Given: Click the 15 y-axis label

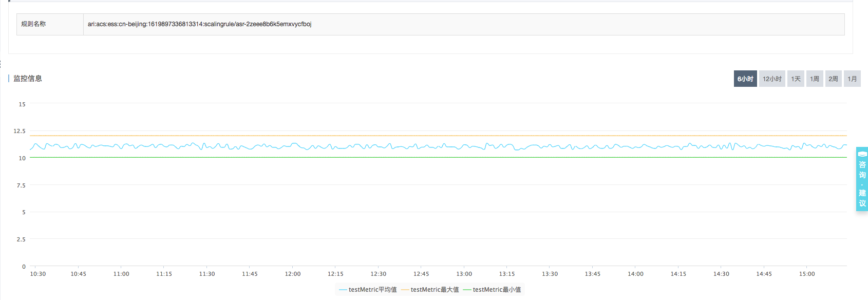Looking at the screenshot, I should tap(22, 104).
